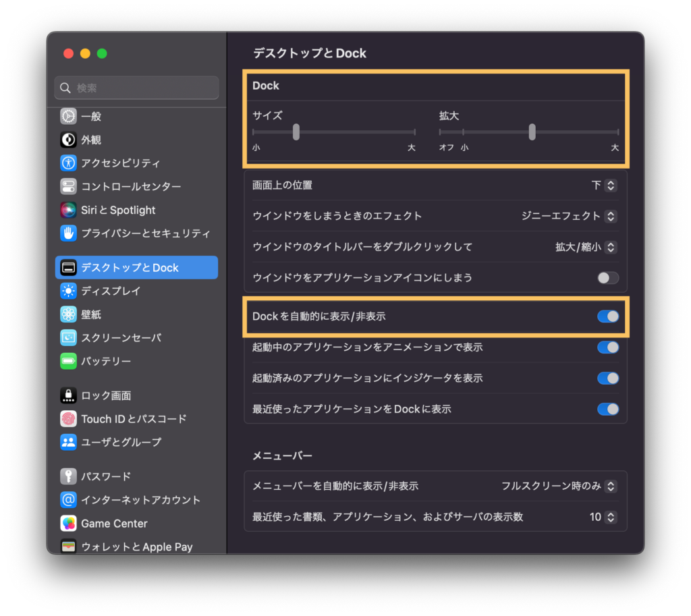
Task: Toggle ウインドウをアプリケーションアイコンにしまう switch
Action: pyautogui.click(x=608, y=277)
